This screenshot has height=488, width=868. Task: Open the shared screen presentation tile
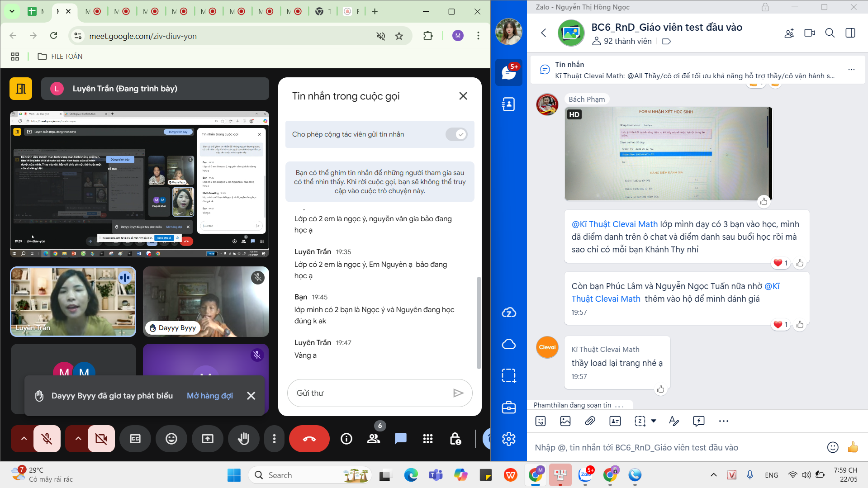click(x=139, y=185)
